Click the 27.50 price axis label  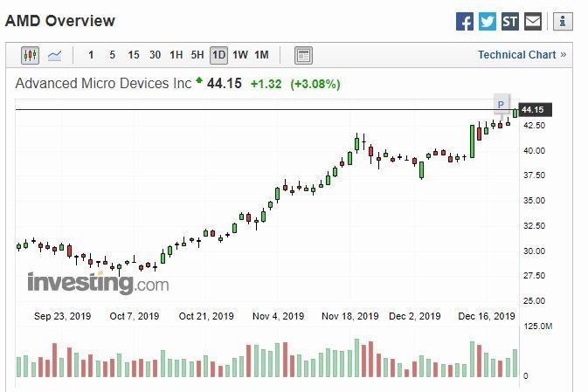(535, 276)
